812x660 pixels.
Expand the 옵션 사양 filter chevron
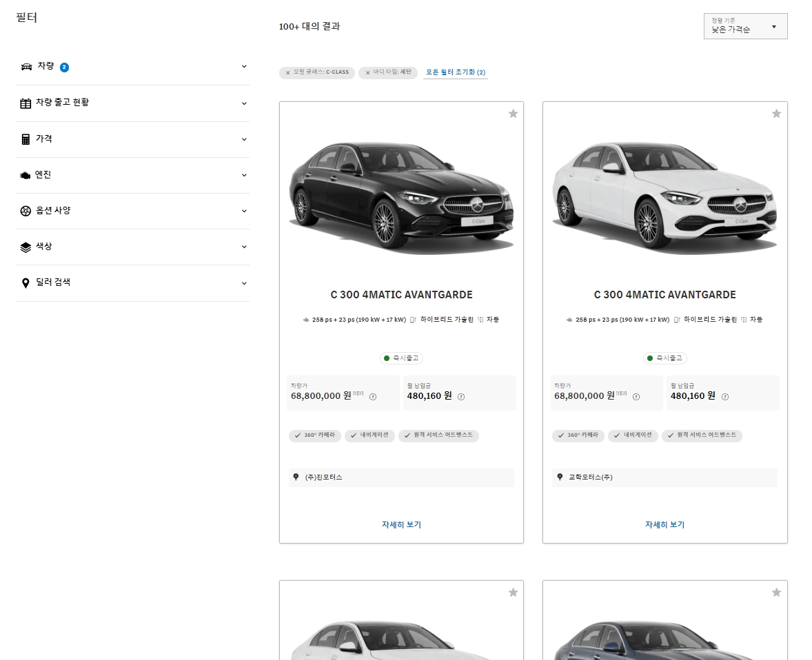[244, 211]
